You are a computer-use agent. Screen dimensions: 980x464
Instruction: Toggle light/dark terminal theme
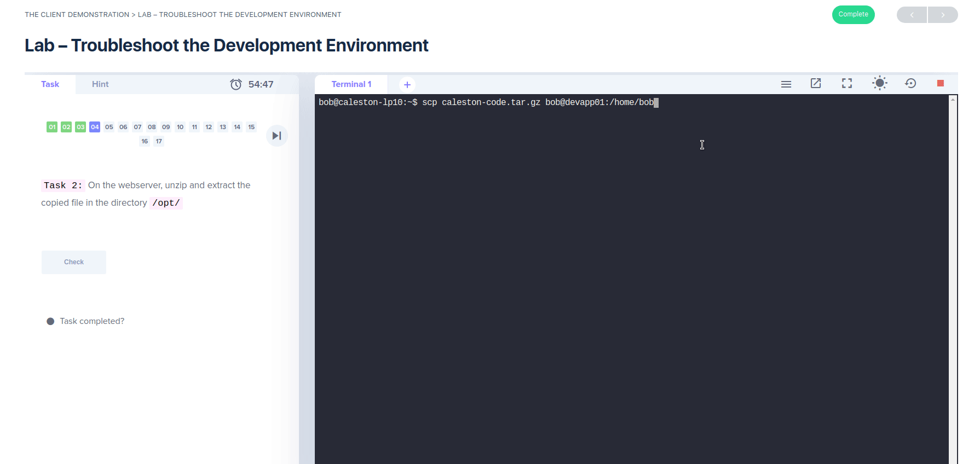point(879,83)
